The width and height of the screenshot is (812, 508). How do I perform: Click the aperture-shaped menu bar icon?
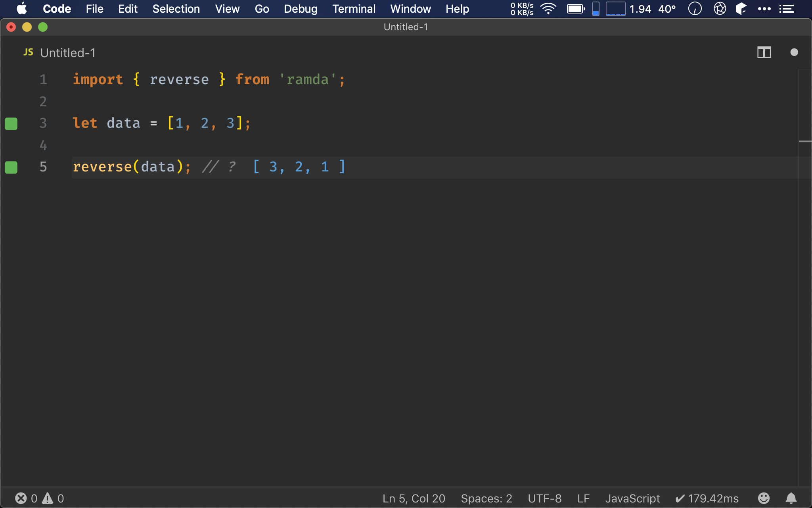[720, 9]
